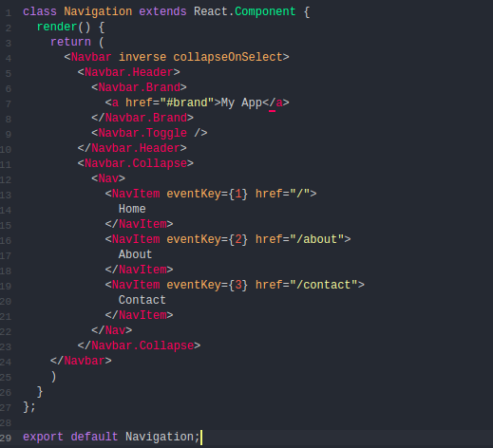
Task: Click 'Navigation' class name on line 1
Action: click(98, 11)
